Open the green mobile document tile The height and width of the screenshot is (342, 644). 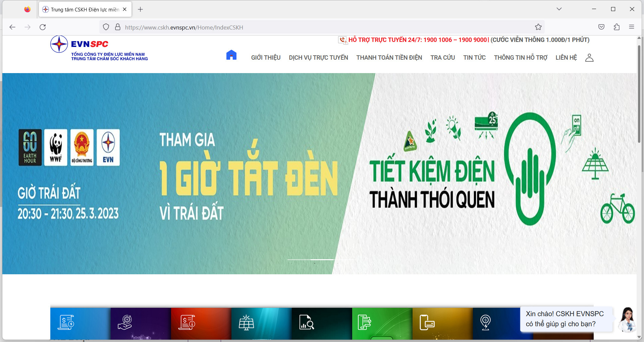(x=364, y=322)
